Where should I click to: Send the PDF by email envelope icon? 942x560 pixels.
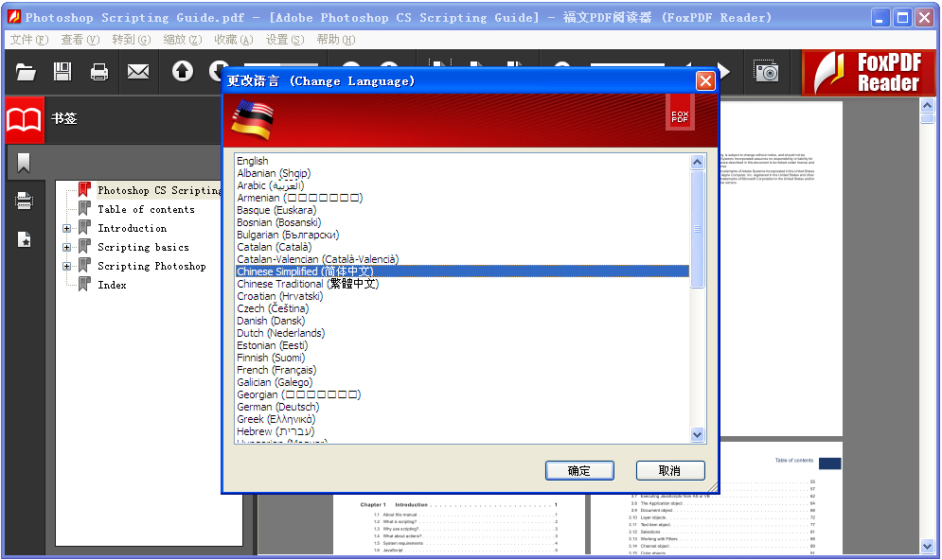138,72
